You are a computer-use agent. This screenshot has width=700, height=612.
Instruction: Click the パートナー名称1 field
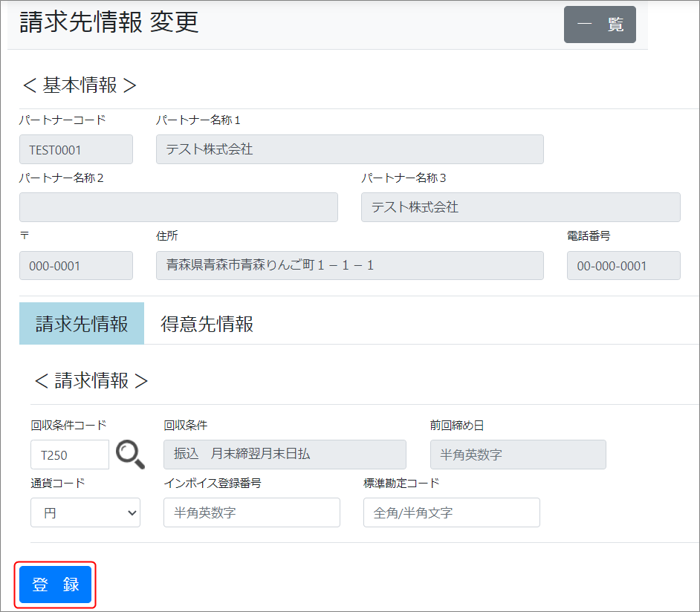349,149
